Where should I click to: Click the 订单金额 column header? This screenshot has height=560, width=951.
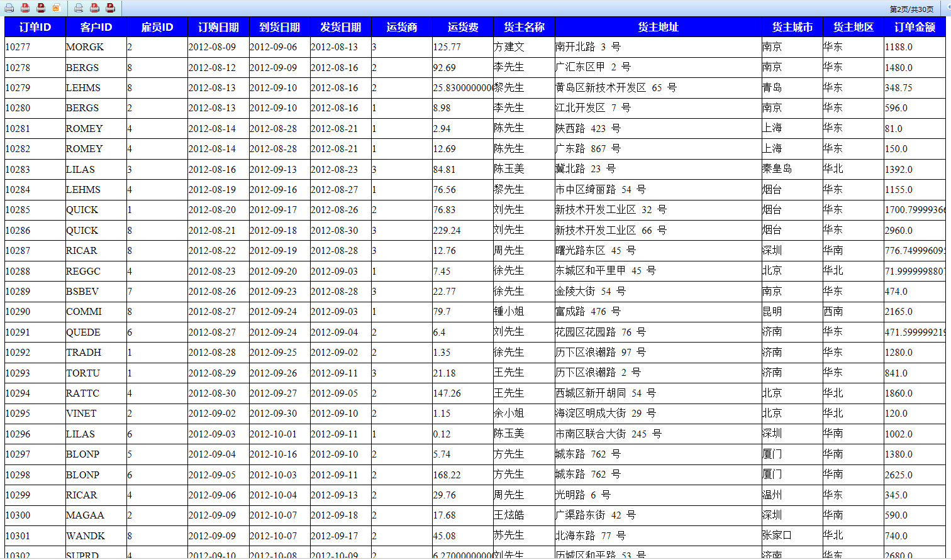(915, 27)
